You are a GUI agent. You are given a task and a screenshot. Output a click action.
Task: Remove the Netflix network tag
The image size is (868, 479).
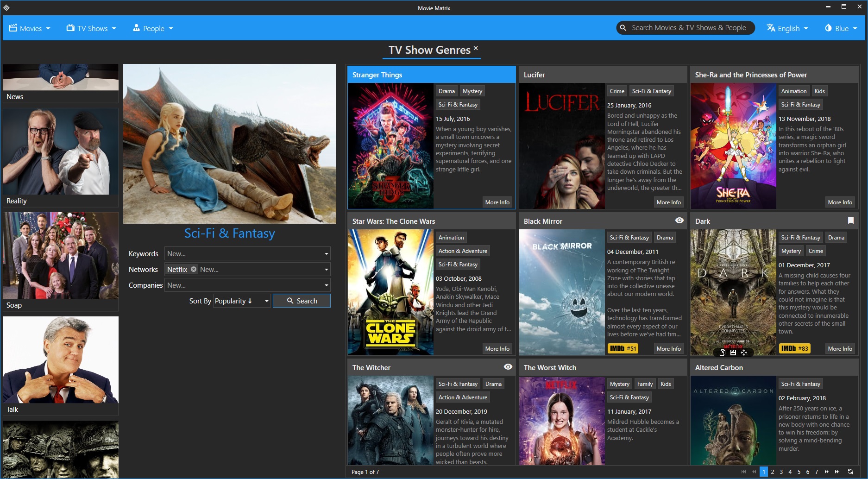(194, 269)
